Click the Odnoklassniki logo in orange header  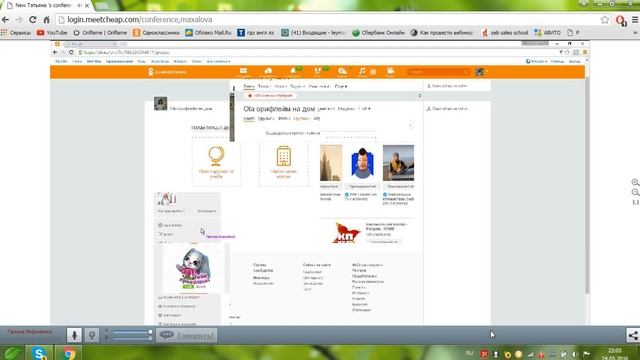click(167, 72)
